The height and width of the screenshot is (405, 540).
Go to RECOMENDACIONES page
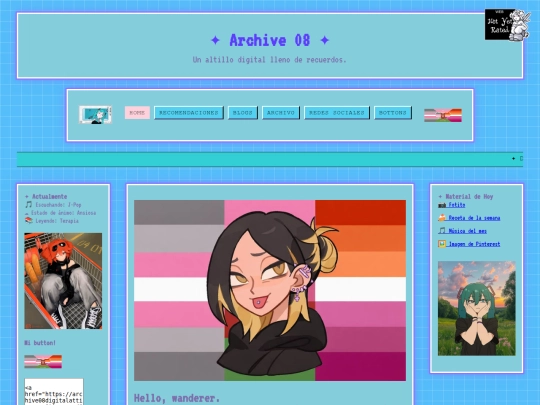coord(189,113)
